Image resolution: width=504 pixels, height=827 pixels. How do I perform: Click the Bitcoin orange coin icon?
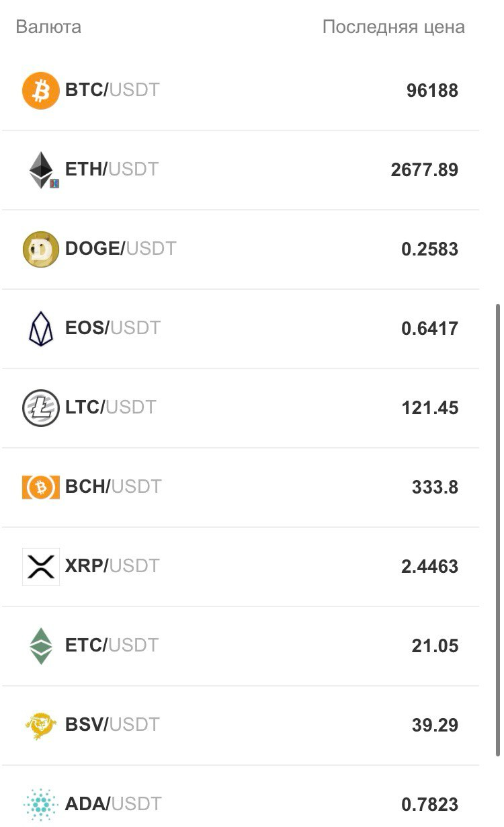41,91
